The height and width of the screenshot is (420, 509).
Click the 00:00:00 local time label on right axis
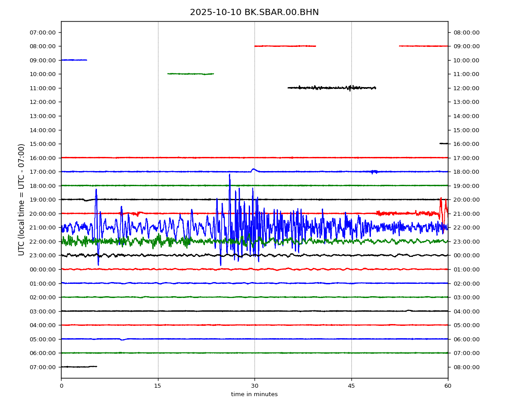click(x=466, y=256)
